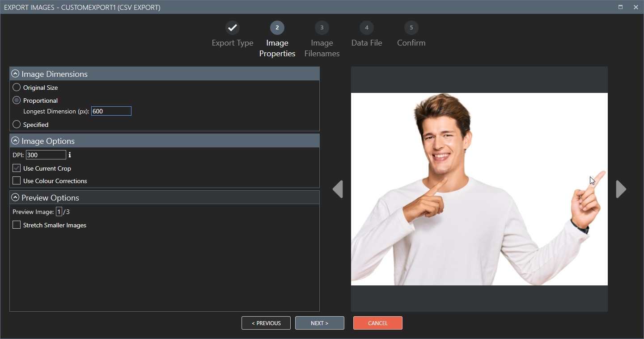
Task: Collapse the Image Dimensions section
Action: click(x=16, y=73)
